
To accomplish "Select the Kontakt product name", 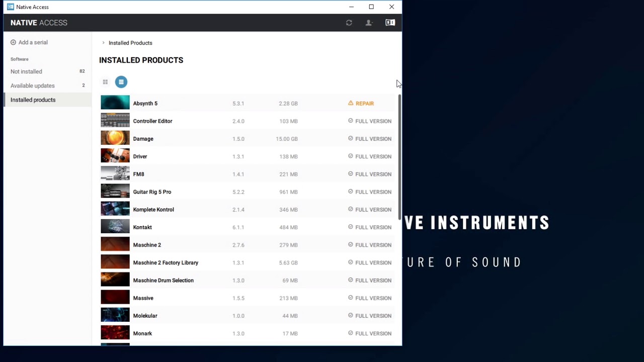I will 142,227.
